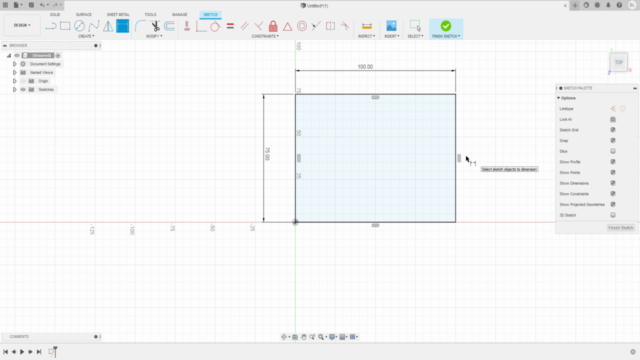This screenshot has width=640, height=360.
Task: Click the Undo arrow
Action: (42, 5)
